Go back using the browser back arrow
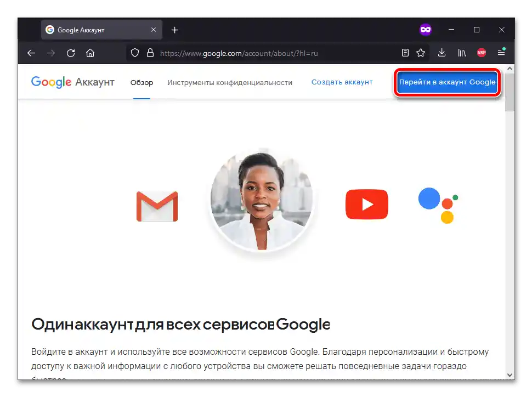The height and width of the screenshot is (397, 532). (x=31, y=53)
